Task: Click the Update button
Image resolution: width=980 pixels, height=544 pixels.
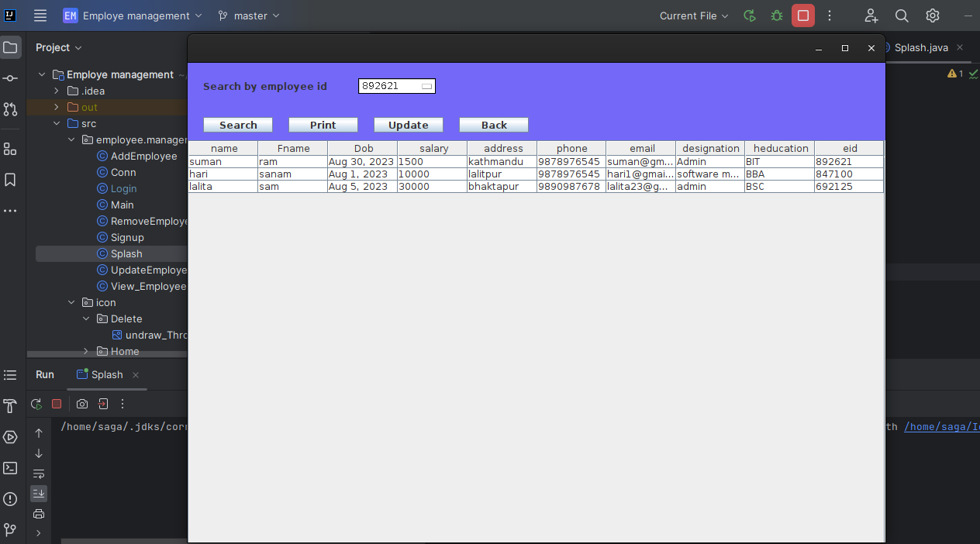Action: point(409,125)
